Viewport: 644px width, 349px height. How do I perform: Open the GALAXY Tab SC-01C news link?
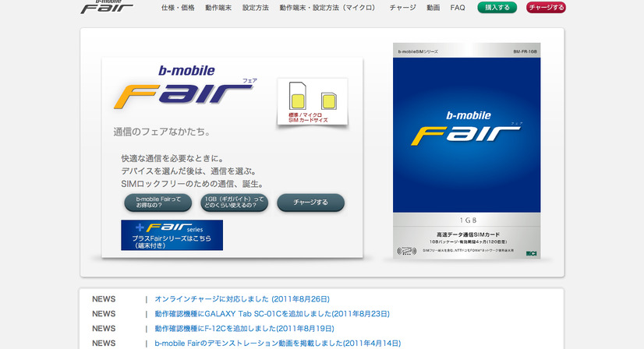271,314
